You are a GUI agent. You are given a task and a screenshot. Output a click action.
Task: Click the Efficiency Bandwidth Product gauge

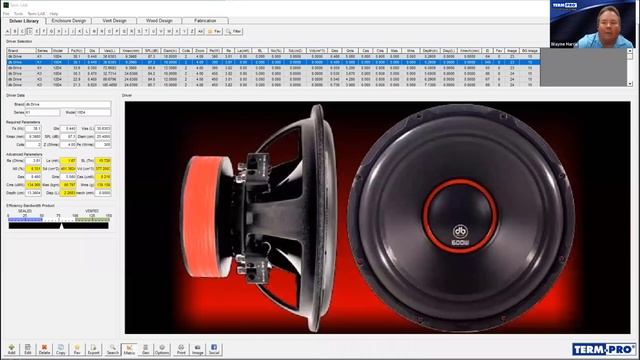[58, 222]
